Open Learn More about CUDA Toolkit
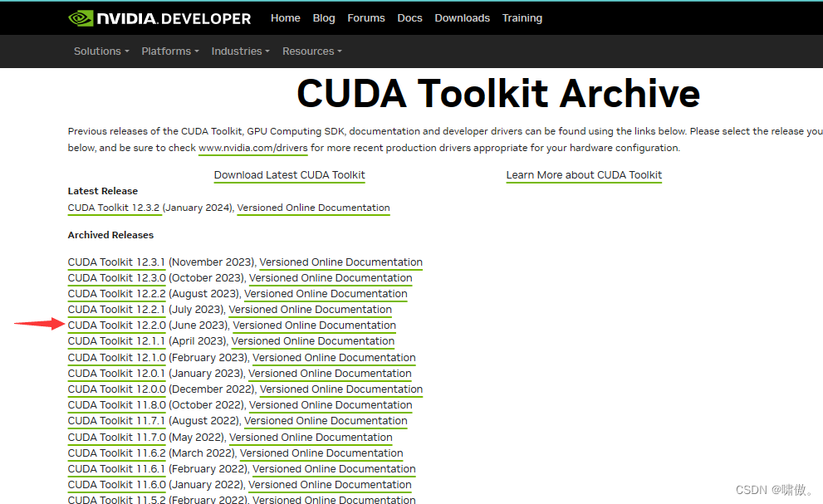Image resolution: width=823 pixels, height=504 pixels. 584,175
